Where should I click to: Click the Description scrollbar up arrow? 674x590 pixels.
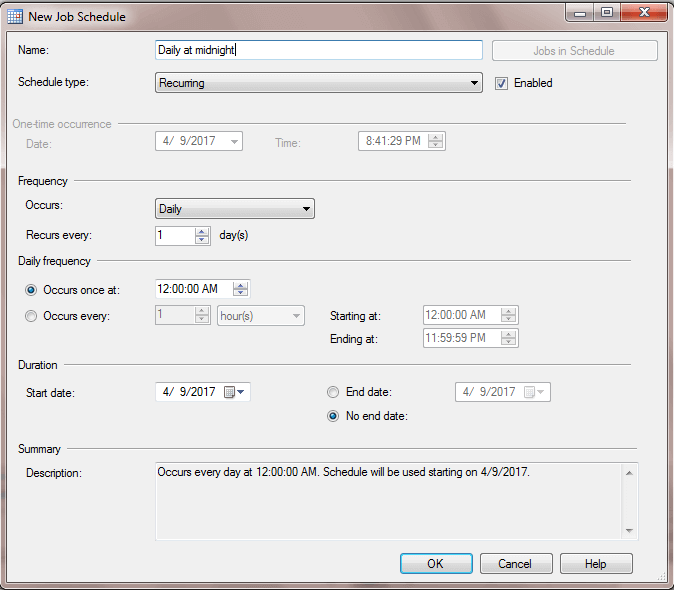coord(629,473)
